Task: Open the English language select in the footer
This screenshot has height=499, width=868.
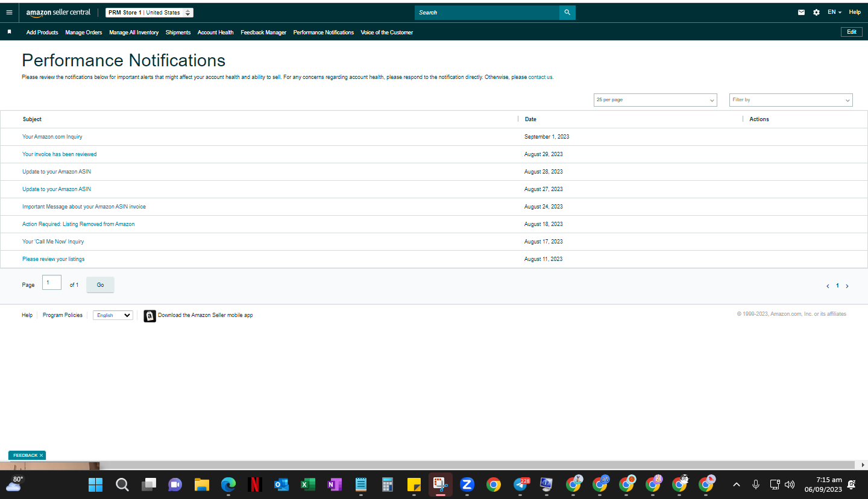Action: pos(113,315)
